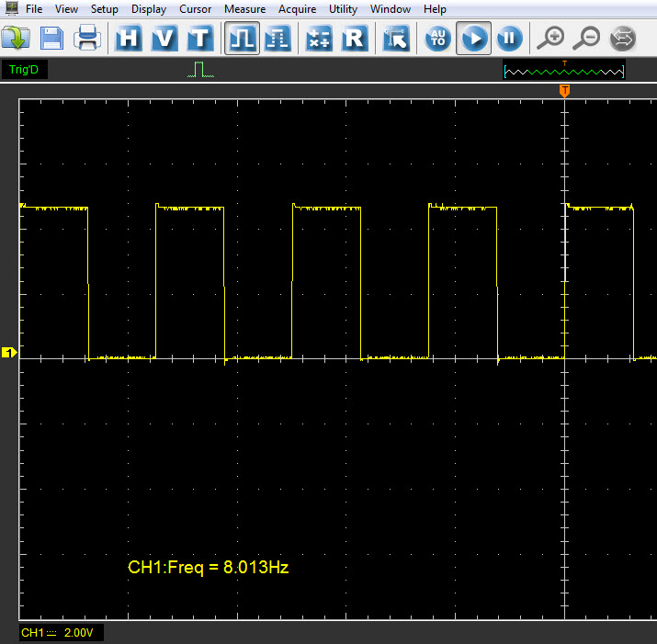Open Vertical settings with V icon
The image size is (657, 644).
point(164,39)
